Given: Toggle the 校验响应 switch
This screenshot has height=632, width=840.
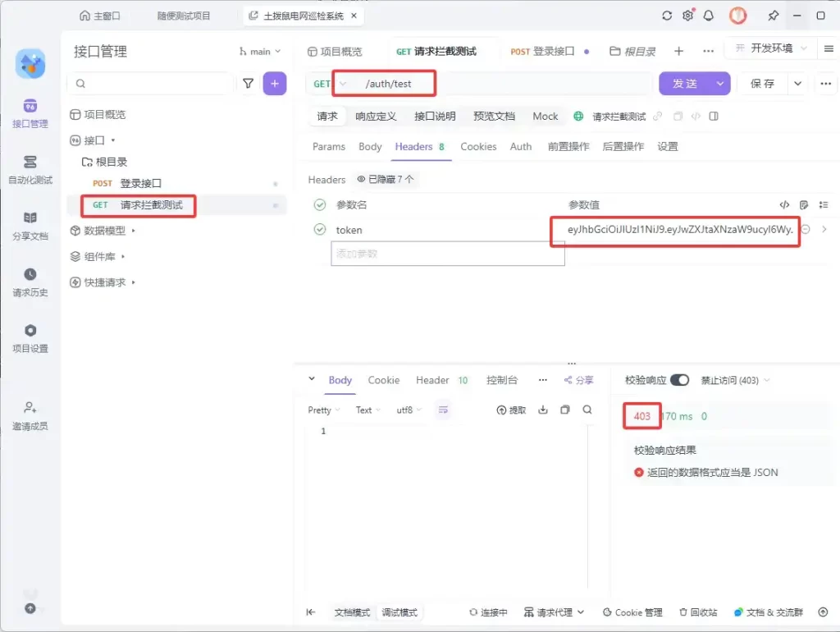Looking at the screenshot, I should point(679,380).
